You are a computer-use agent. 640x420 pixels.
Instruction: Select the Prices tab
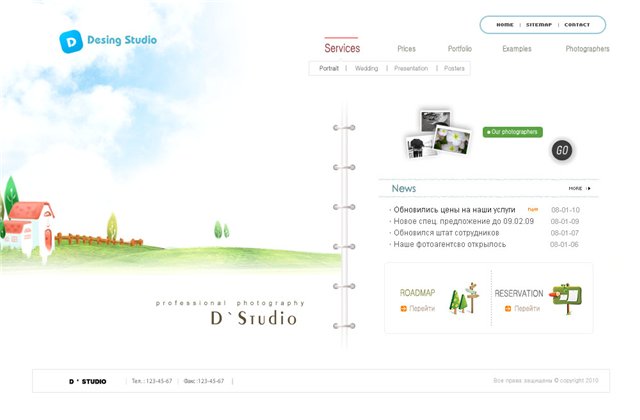pos(407,49)
